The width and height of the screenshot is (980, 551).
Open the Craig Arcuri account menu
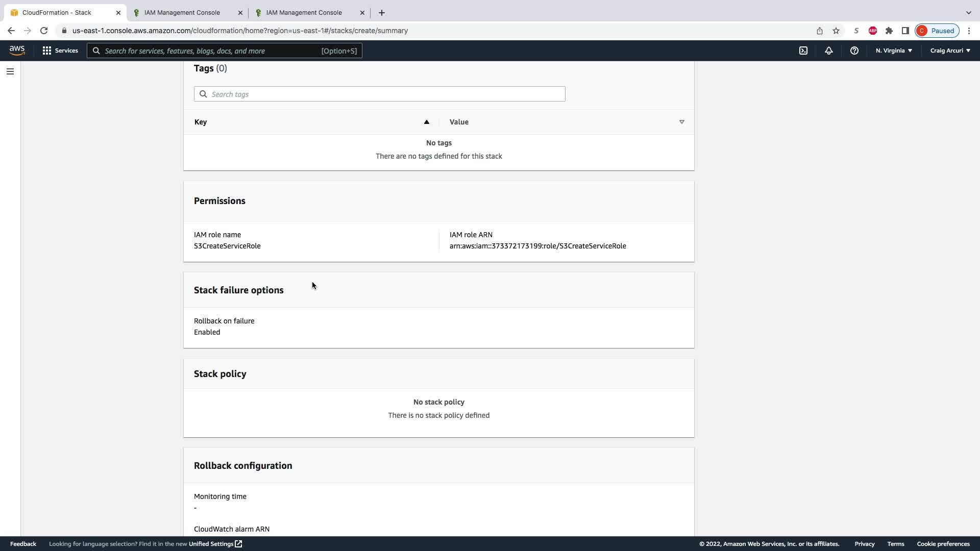tap(950, 51)
